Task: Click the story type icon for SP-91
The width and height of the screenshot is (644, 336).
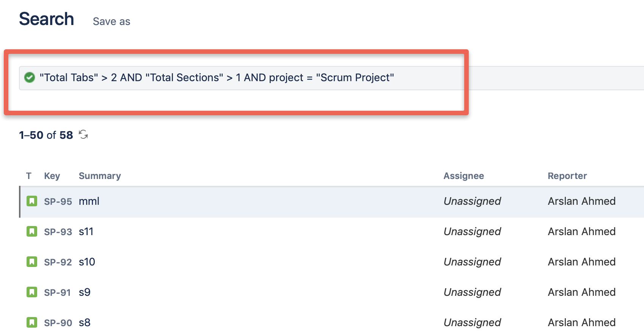Action: (32, 292)
